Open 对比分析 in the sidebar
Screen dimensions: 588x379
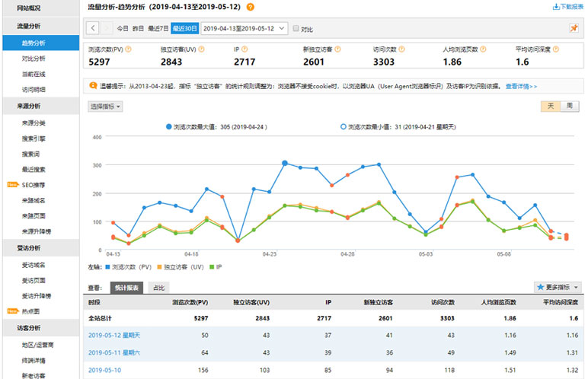point(34,59)
